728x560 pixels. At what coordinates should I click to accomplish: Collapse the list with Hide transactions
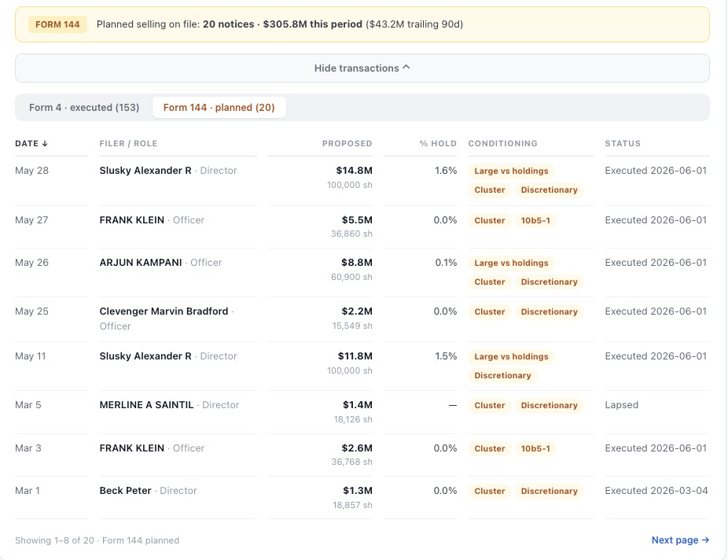pos(362,68)
